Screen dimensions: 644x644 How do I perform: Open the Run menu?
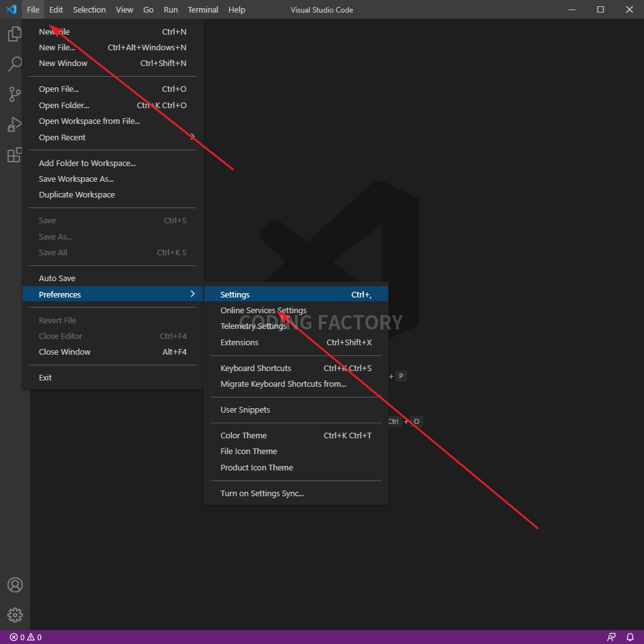pos(170,9)
